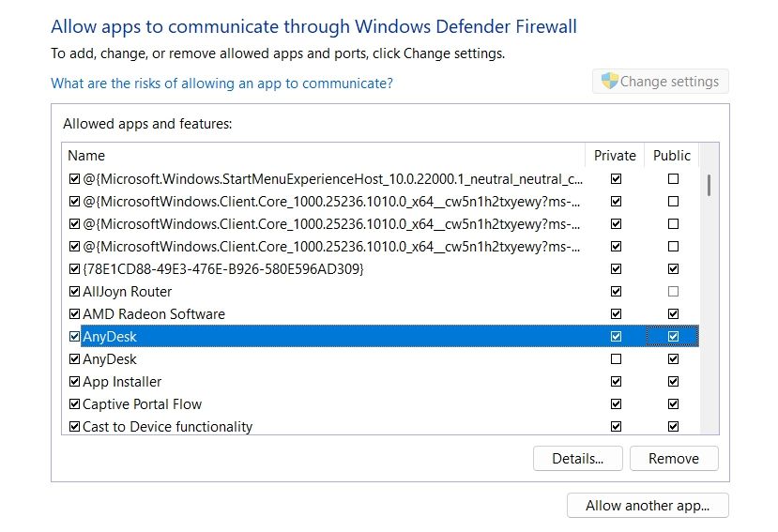Enable Private on the non-highlighted AnyDesk row
Viewport: 778px width, 532px height.
pos(616,358)
